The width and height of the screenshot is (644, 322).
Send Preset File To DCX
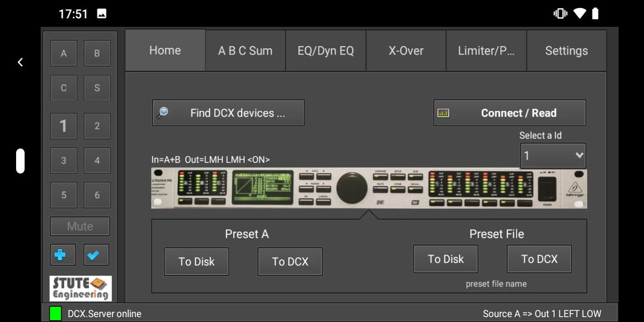539,259
